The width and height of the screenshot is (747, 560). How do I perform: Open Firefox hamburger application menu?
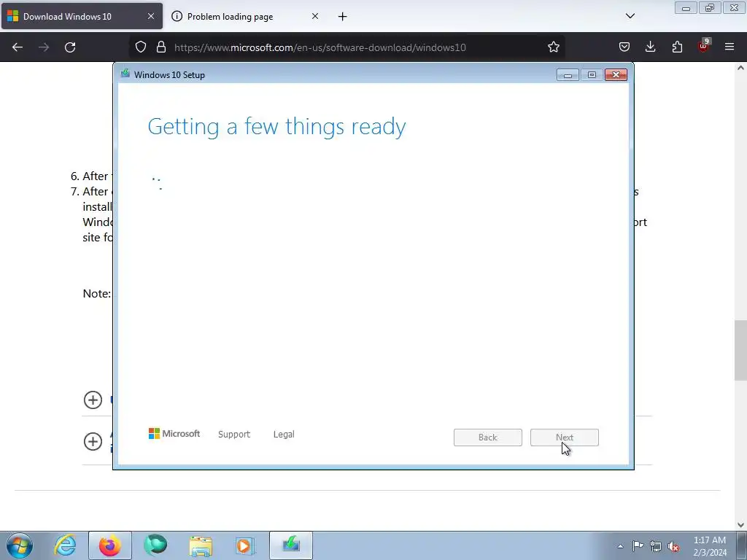click(729, 47)
